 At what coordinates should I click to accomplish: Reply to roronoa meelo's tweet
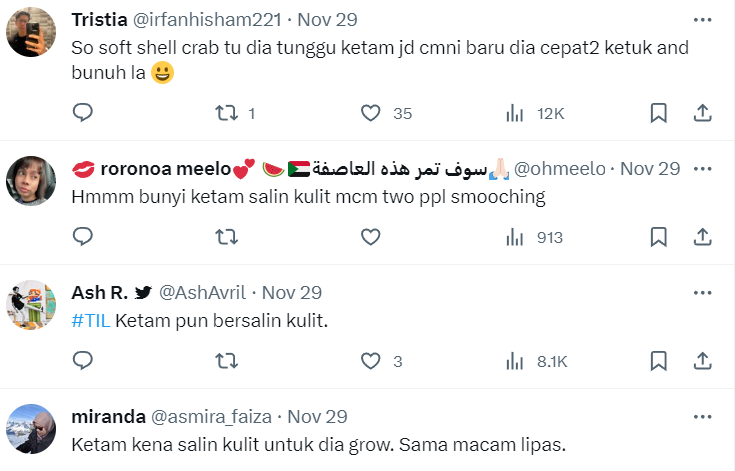coord(83,237)
